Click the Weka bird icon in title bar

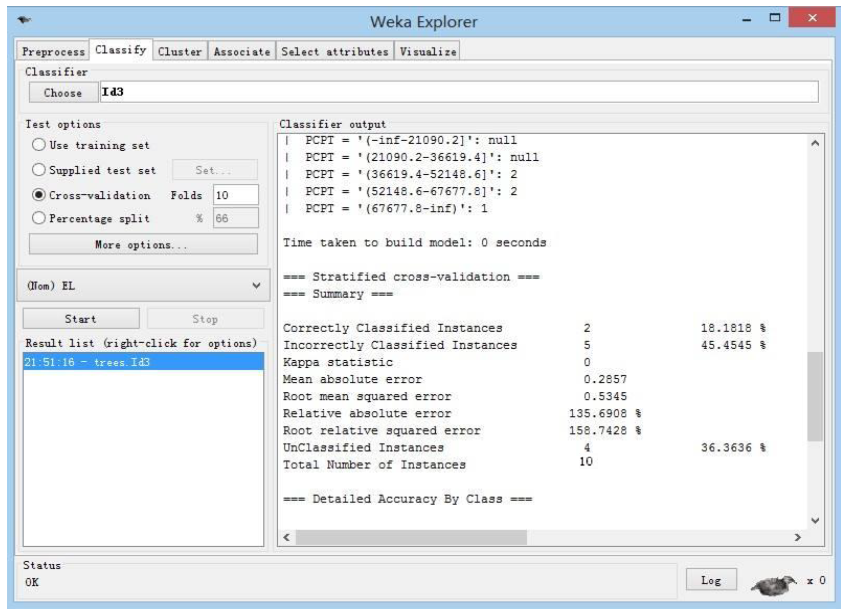(x=24, y=20)
